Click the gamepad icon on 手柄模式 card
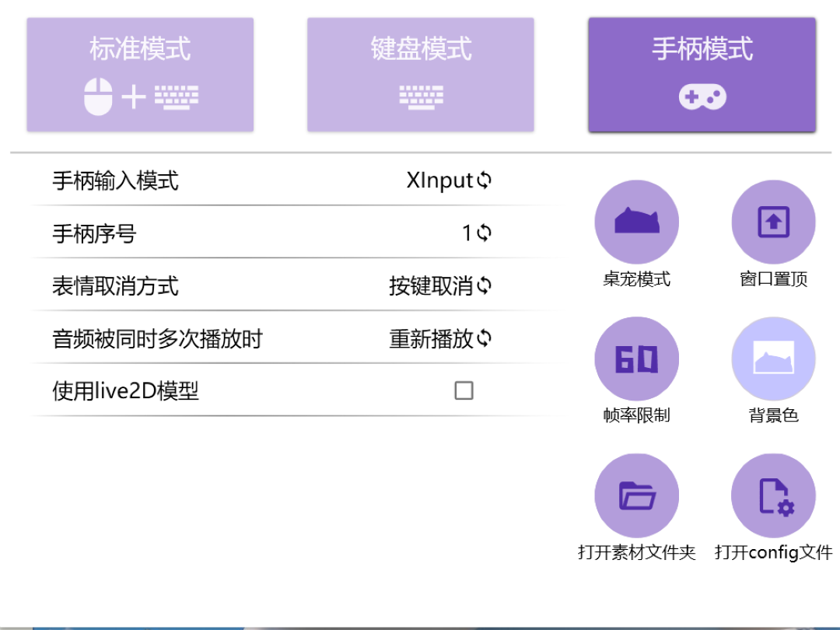The width and height of the screenshot is (840, 630). point(701,96)
